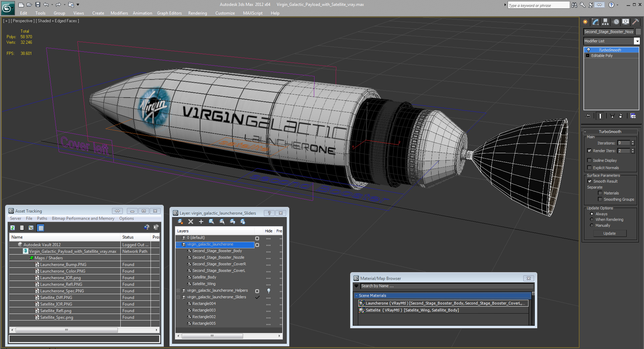The image size is (644, 349).
Task: Toggle Render Iters checkbox
Action: coord(589,151)
